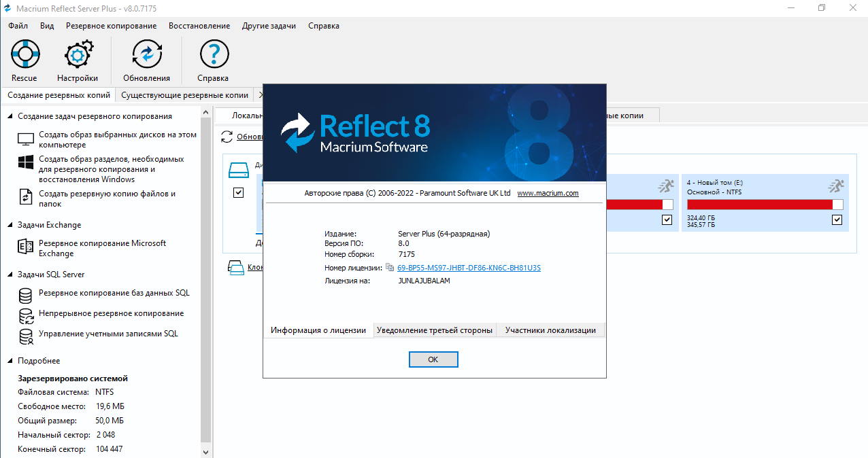Click the left panel vertical scrollbar track
This screenshot has height=458, width=868.
click(x=206, y=279)
